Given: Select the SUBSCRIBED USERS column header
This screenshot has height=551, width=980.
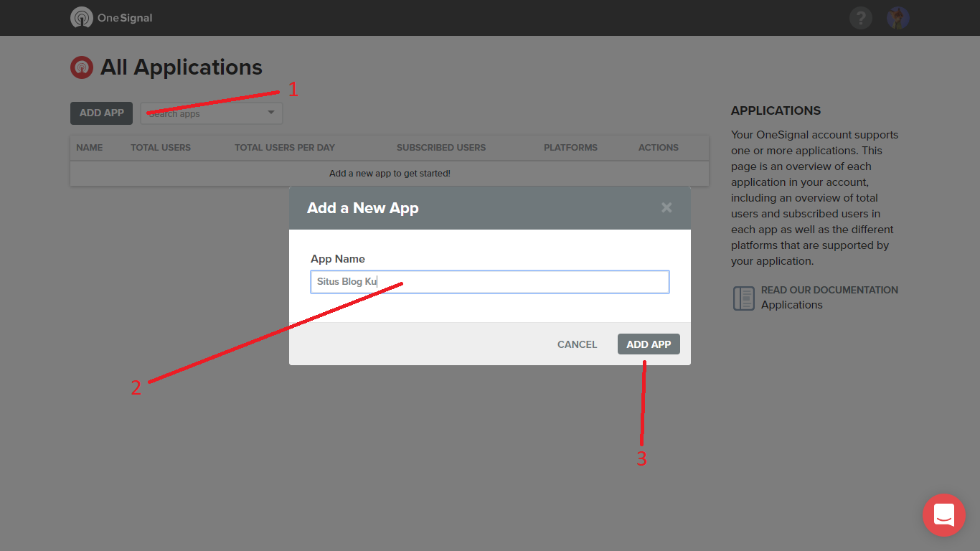Looking at the screenshot, I should pos(441,147).
